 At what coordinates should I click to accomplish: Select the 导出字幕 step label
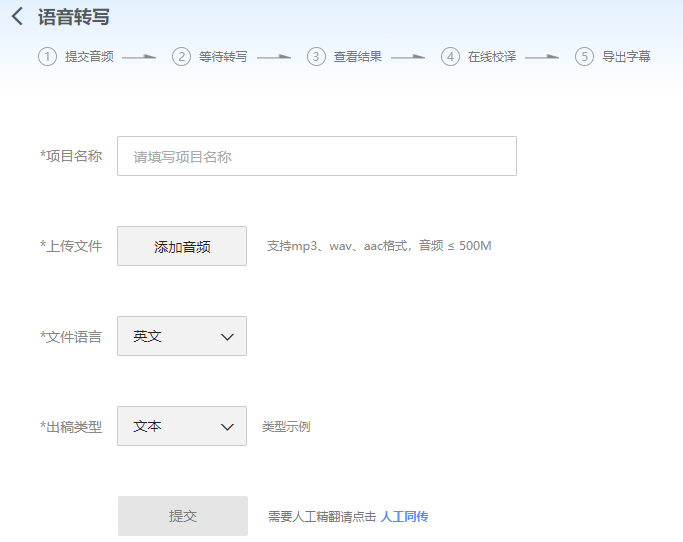[626, 57]
